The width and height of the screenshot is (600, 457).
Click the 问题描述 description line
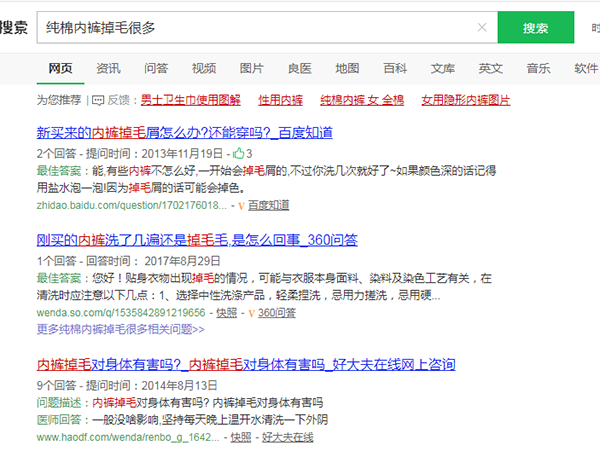[x=180, y=403]
